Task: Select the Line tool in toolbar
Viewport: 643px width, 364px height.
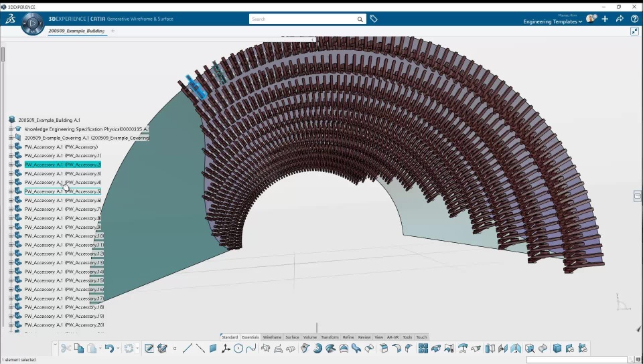Action: click(188, 349)
